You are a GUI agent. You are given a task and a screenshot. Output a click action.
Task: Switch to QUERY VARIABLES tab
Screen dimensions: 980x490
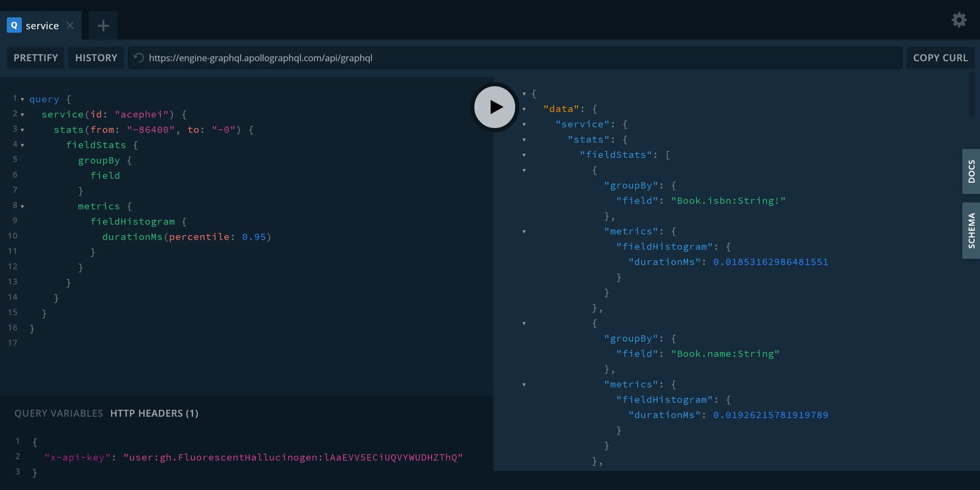pos(59,413)
